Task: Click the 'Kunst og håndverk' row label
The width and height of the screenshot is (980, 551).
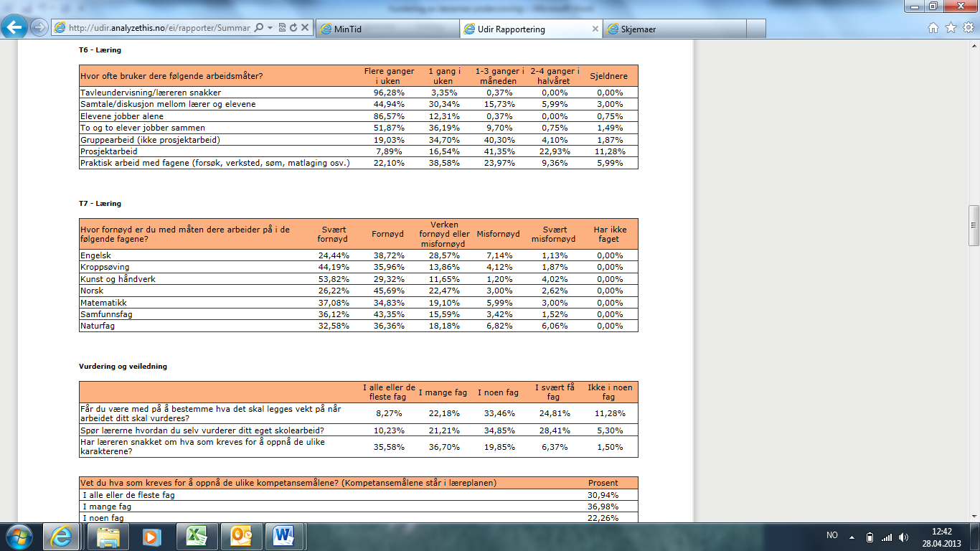Action: 118,279
